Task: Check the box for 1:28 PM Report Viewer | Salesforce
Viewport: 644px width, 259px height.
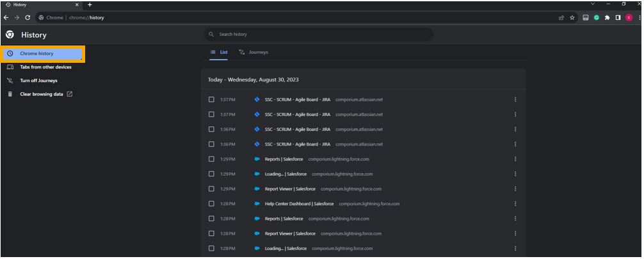Action: coord(211,233)
